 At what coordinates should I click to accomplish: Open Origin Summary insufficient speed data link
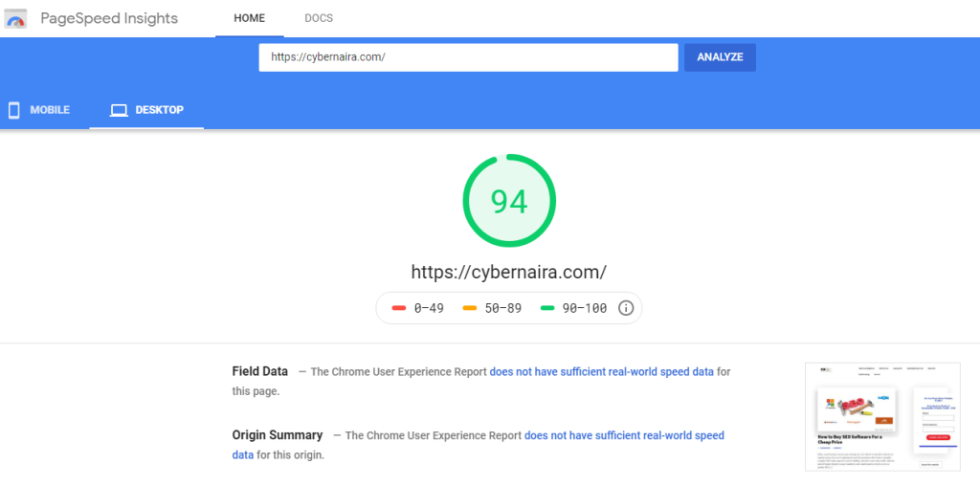(624, 435)
